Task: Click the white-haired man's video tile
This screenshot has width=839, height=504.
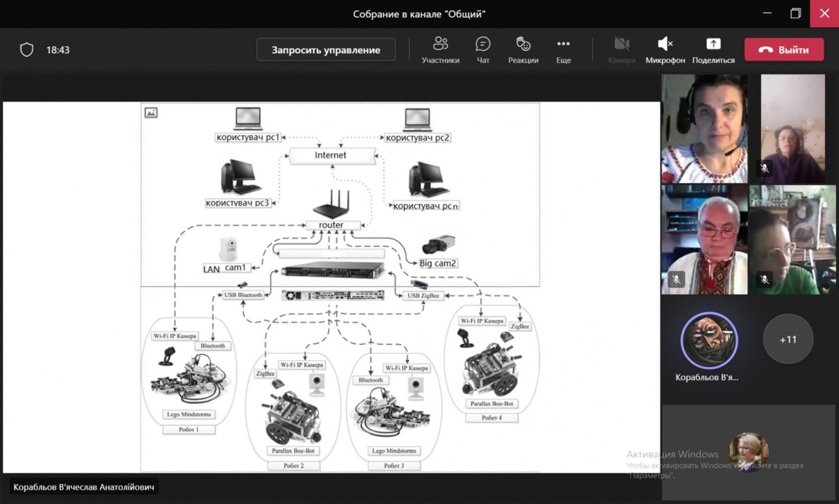Action: click(x=704, y=240)
